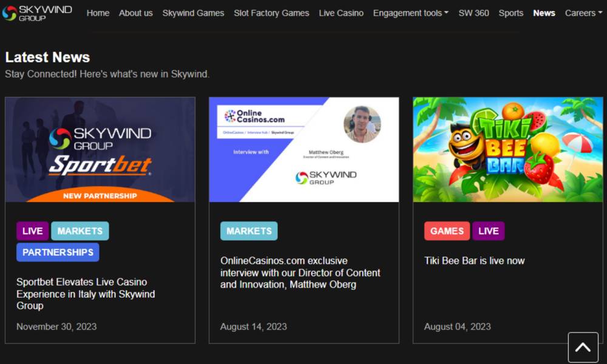Open the Engagement tools dropdown menu
The height and width of the screenshot is (364, 607).
coord(410,13)
